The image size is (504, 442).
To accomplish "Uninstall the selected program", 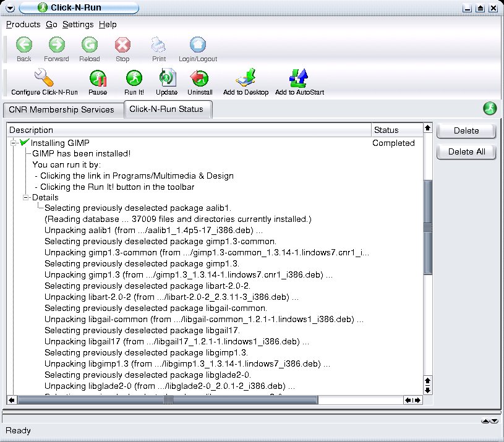I will [x=200, y=82].
